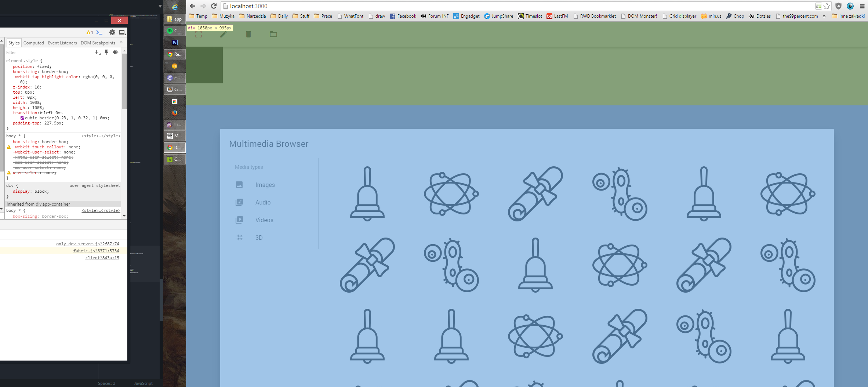Pick the bacteria thumbnail in the top row
Image resolution: width=868 pixels, height=387 pixels.
(x=620, y=193)
